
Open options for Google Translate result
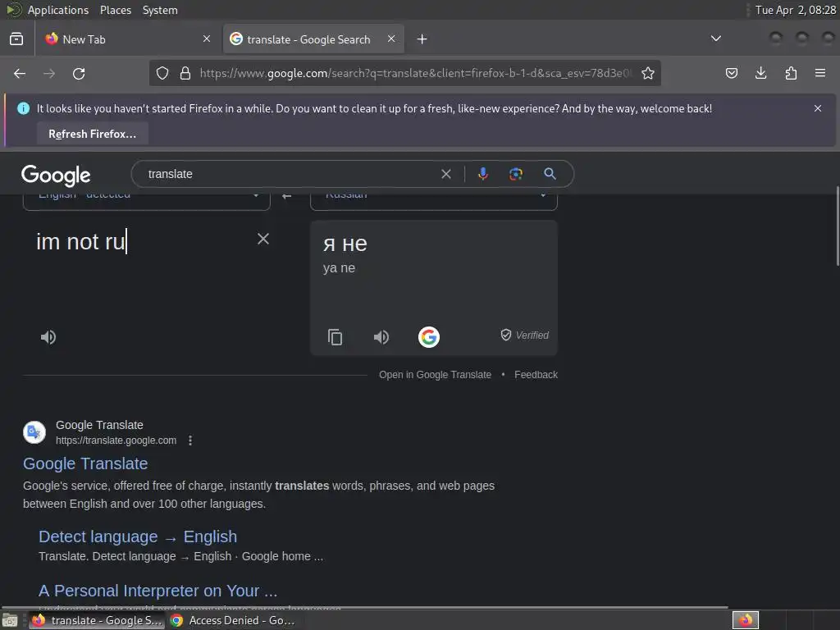tap(190, 441)
